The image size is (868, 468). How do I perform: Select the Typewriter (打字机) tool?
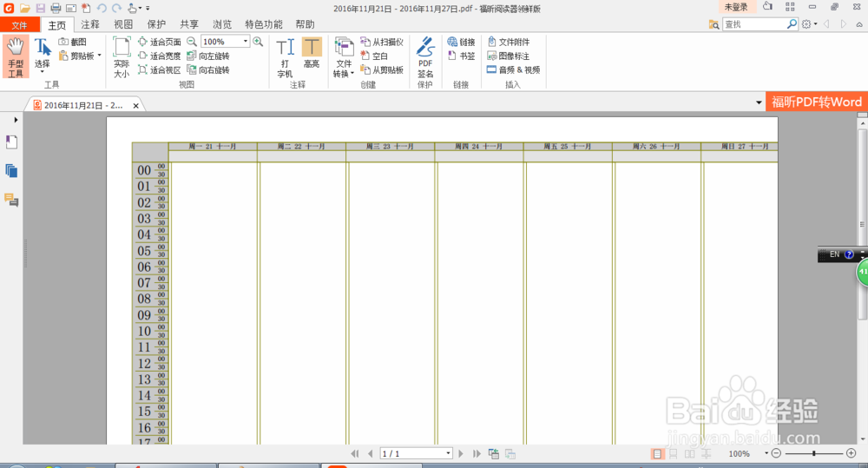click(x=285, y=57)
